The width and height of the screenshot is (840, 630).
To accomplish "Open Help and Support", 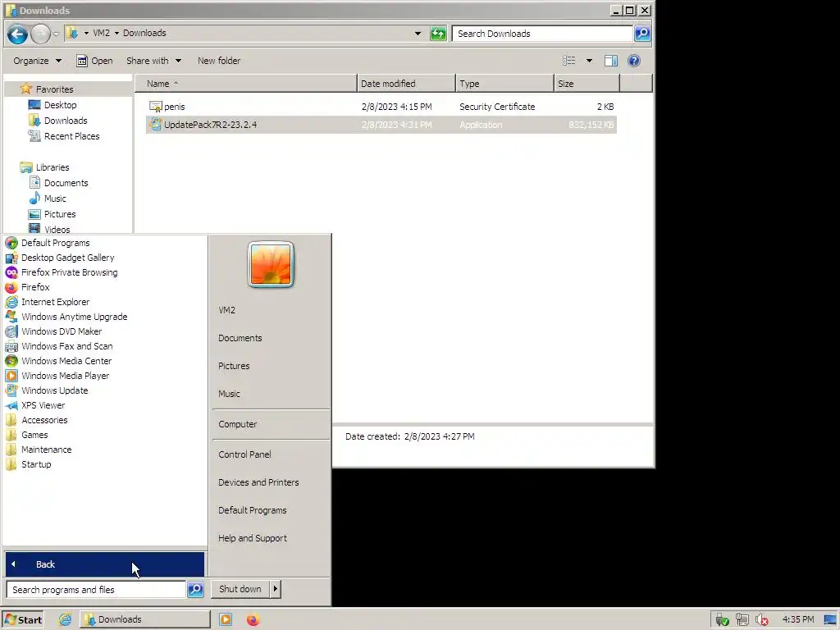I will [x=253, y=538].
